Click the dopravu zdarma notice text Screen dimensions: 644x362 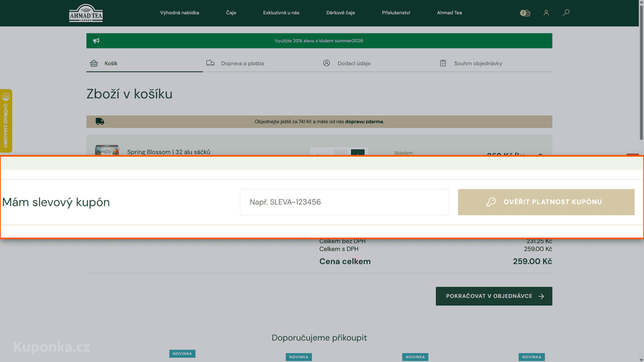point(364,122)
